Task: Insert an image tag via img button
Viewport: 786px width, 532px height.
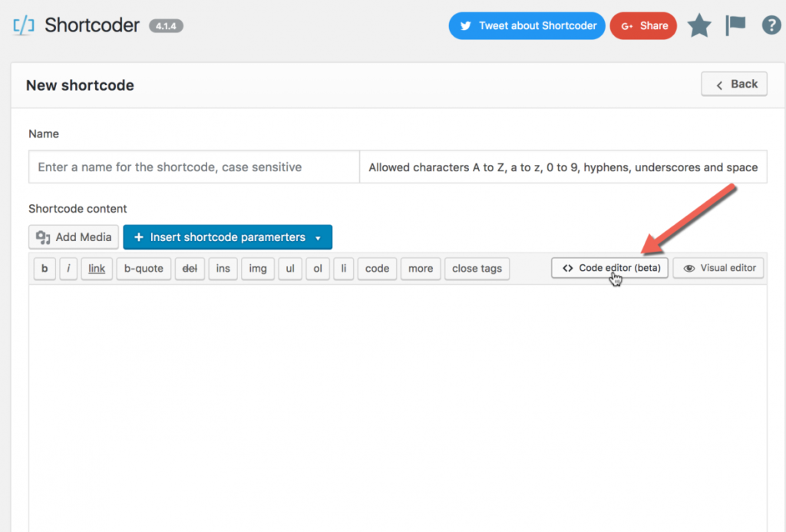Action: pos(257,268)
